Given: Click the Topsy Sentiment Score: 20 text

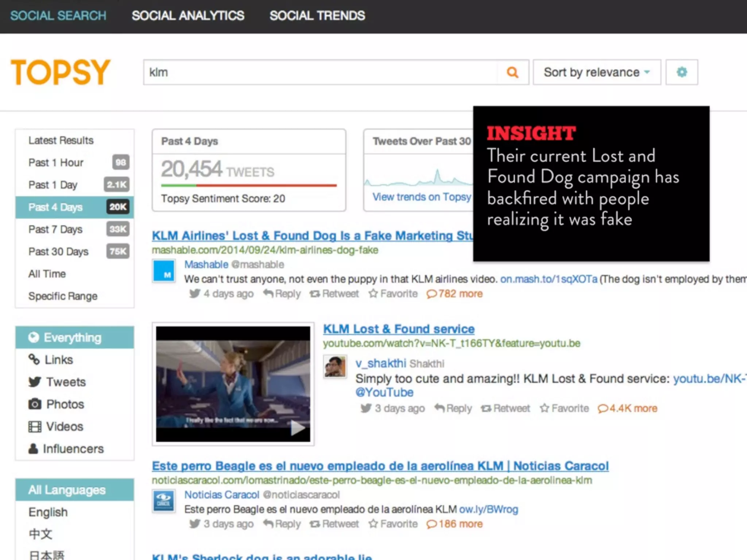Looking at the screenshot, I should click(x=223, y=199).
